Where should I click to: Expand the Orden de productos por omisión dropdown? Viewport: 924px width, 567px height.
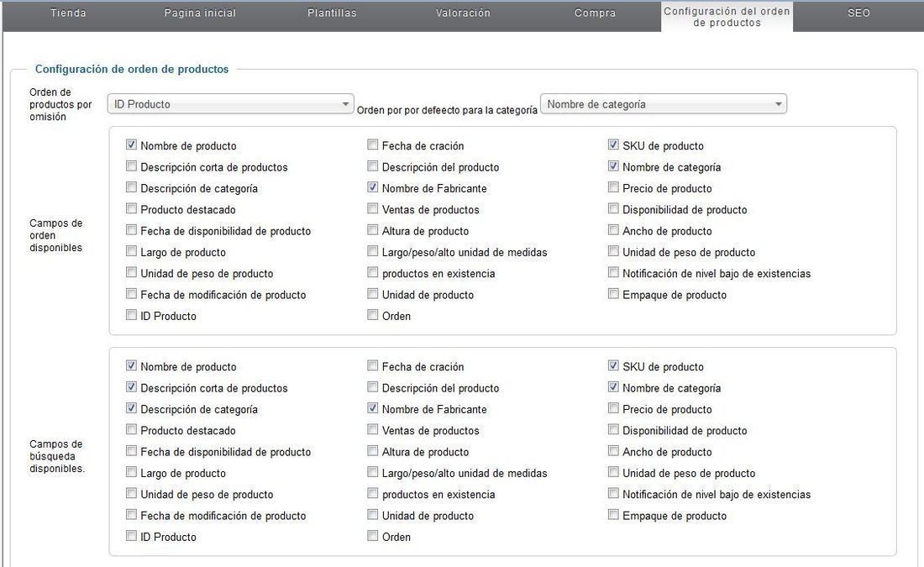point(230,103)
